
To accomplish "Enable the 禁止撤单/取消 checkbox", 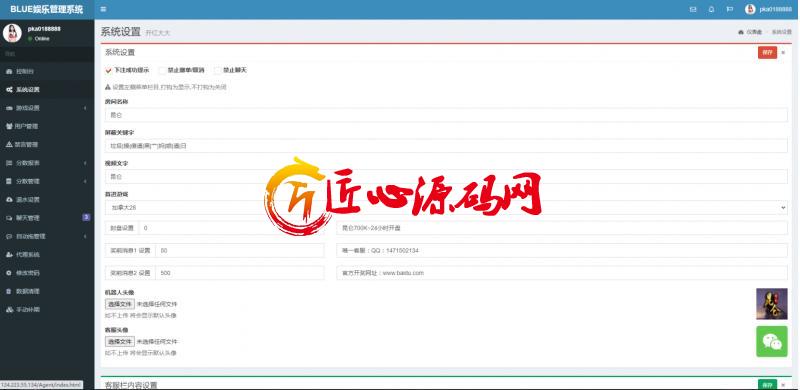I will click(x=162, y=70).
